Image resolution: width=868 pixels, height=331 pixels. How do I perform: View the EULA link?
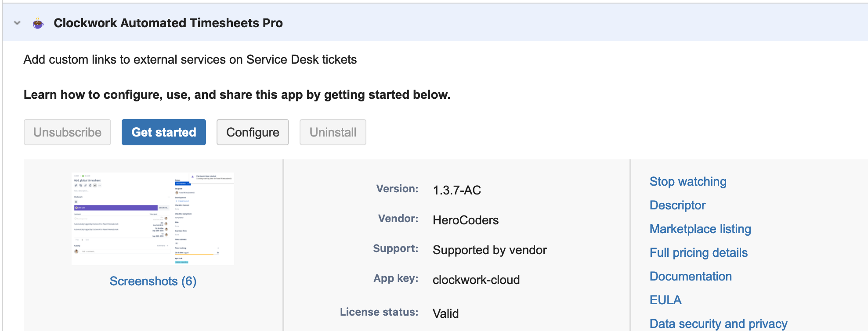[665, 300]
